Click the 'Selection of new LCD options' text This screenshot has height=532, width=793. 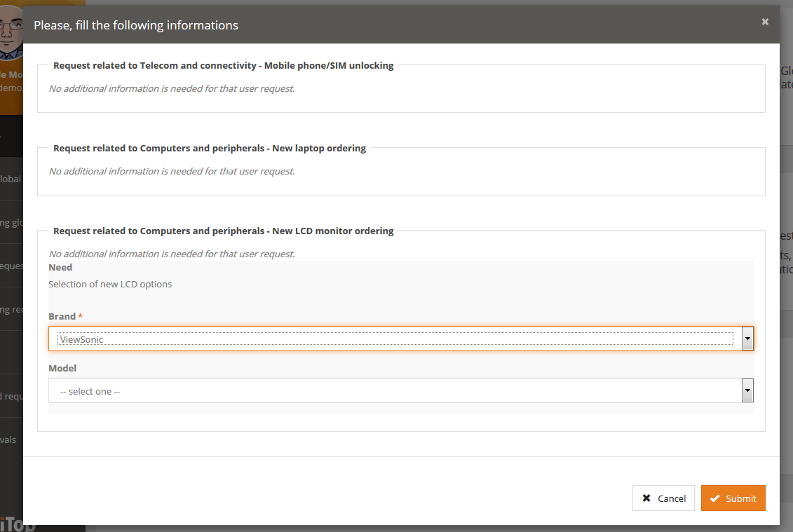[x=110, y=284]
